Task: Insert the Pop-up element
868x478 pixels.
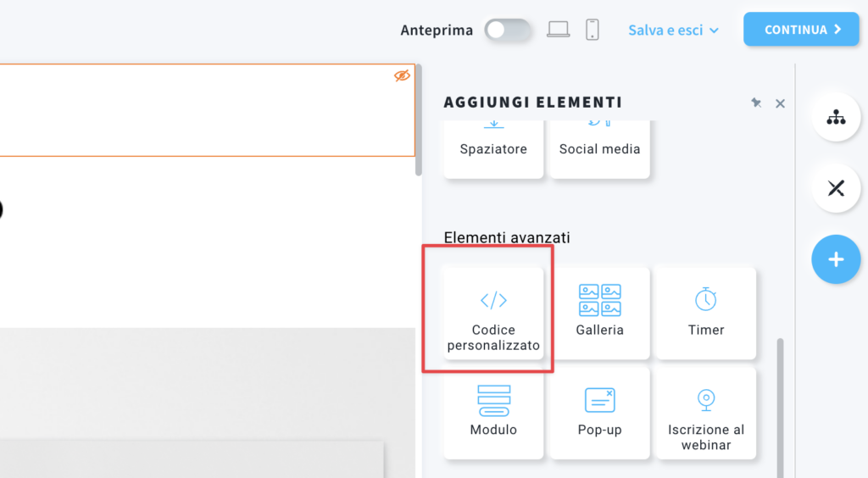Action: click(x=599, y=414)
